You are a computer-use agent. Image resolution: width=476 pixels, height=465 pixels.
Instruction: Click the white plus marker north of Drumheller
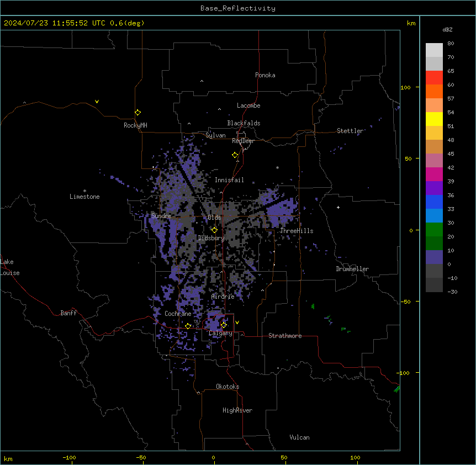point(338,207)
